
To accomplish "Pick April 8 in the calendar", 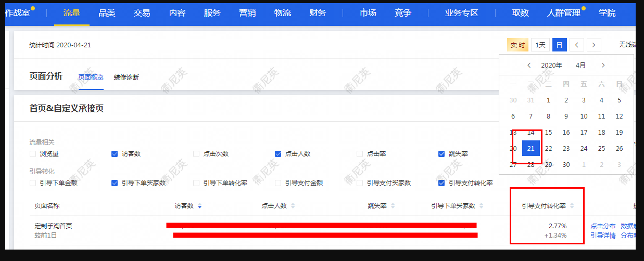I will (548, 116).
